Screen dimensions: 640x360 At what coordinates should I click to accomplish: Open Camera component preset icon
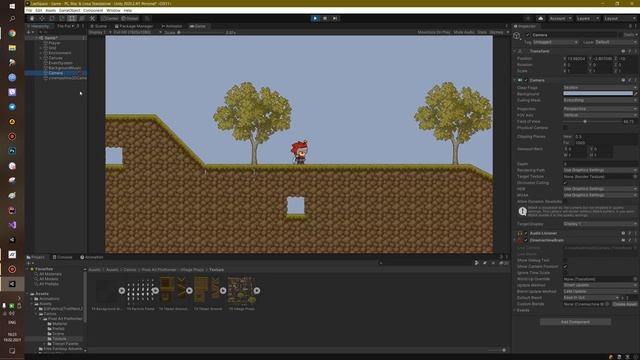tap(630, 80)
